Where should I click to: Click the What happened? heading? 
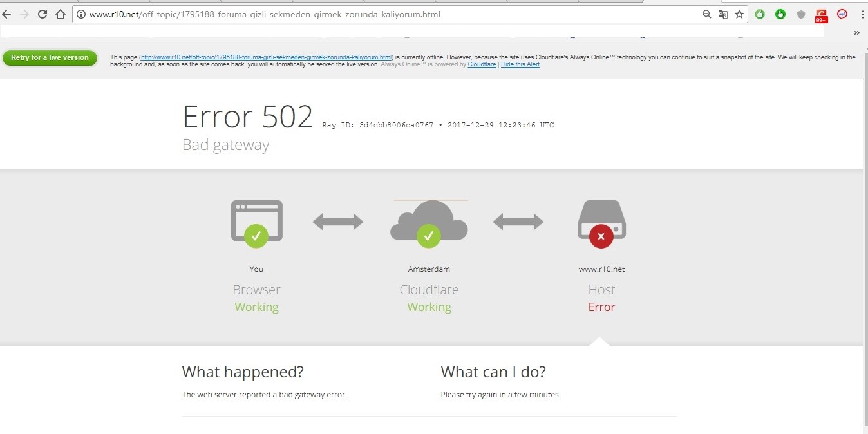coord(243,372)
